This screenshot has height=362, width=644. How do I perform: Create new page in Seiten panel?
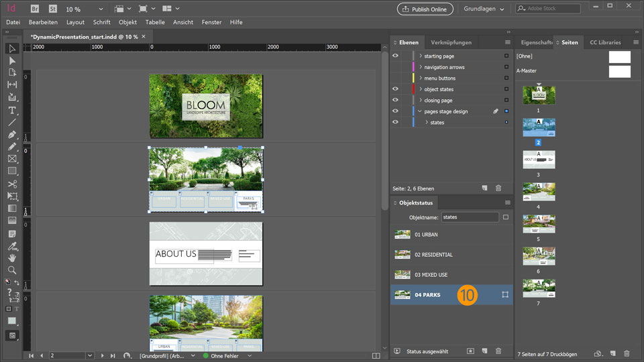tap(612, 353)
